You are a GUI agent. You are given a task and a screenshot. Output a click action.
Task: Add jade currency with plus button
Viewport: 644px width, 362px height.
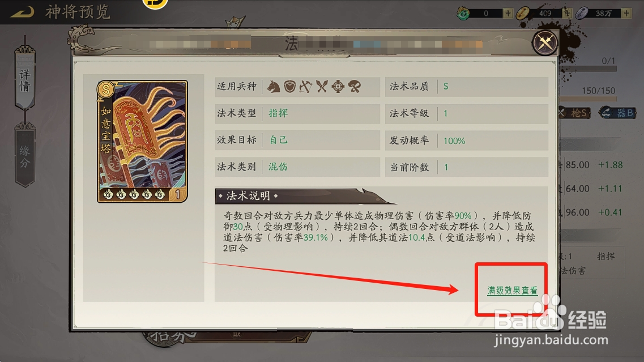(508, 13)
